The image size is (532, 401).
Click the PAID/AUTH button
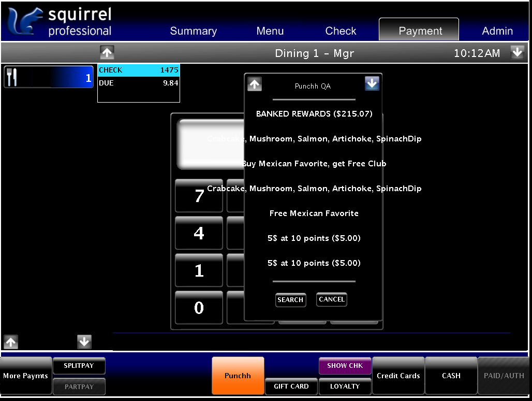tap(504, 376)
